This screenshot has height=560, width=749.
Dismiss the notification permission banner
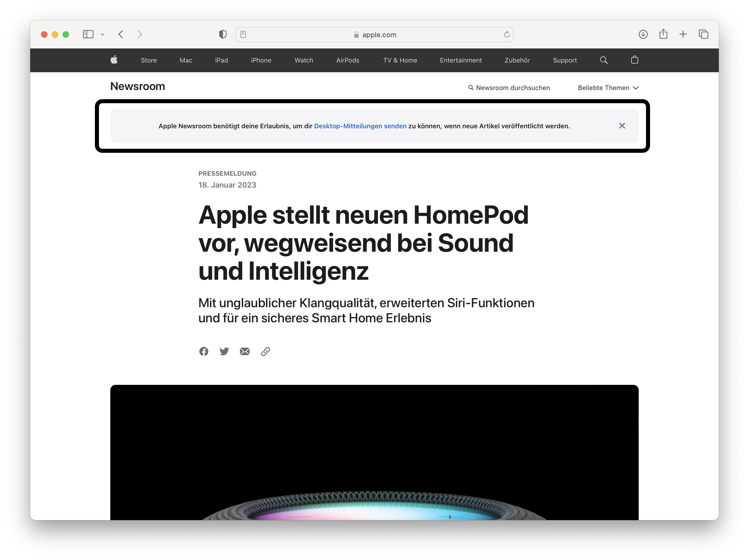point(622,126)
